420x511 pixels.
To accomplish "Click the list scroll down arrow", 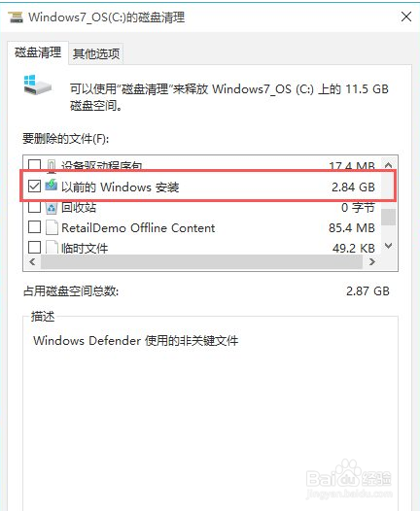I will click(388, 246).
